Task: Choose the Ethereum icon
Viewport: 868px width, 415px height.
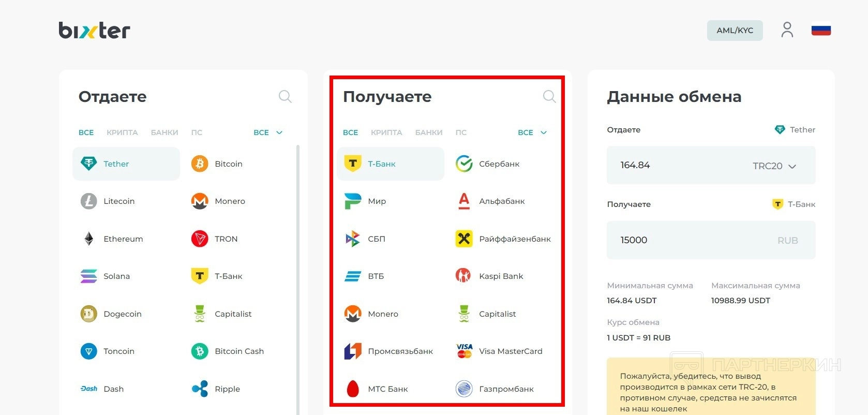Action: [89, 239]
